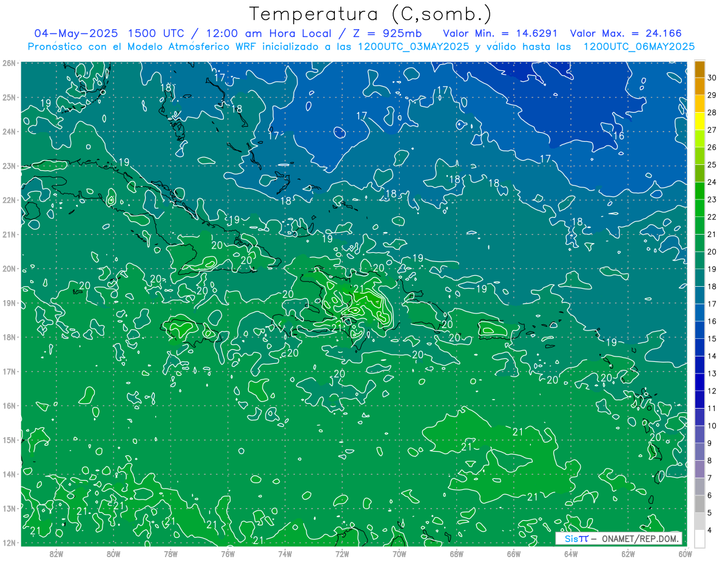Click the 76W longitude axis label
Viewport: 728px width, 562px height.
(x=227, y=554)
